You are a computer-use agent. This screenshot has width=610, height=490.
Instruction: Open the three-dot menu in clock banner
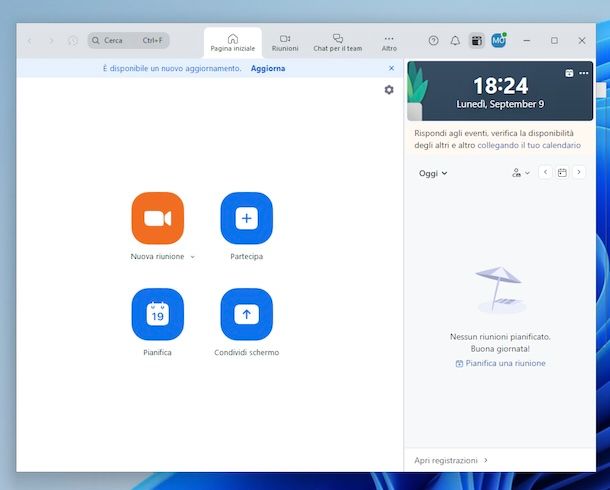[x=584, y=73]
